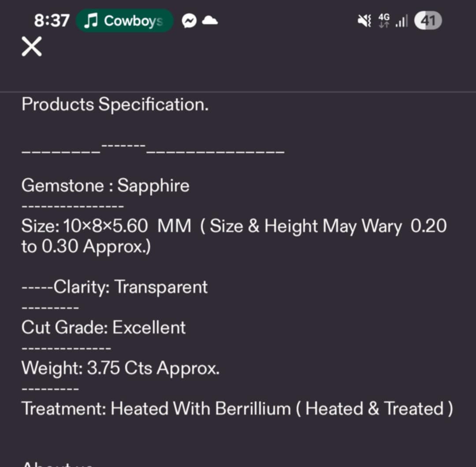Open the Cowboys now-playing music pill
Viewport: 476px width, 467px height.
(x=125, y=21)
